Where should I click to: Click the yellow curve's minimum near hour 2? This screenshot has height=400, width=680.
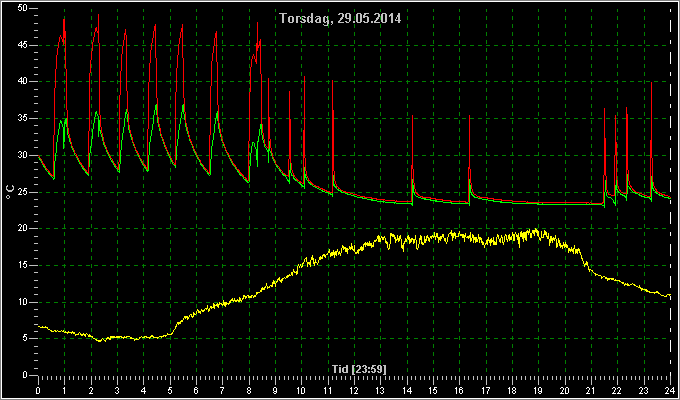(x=103, y=341)
